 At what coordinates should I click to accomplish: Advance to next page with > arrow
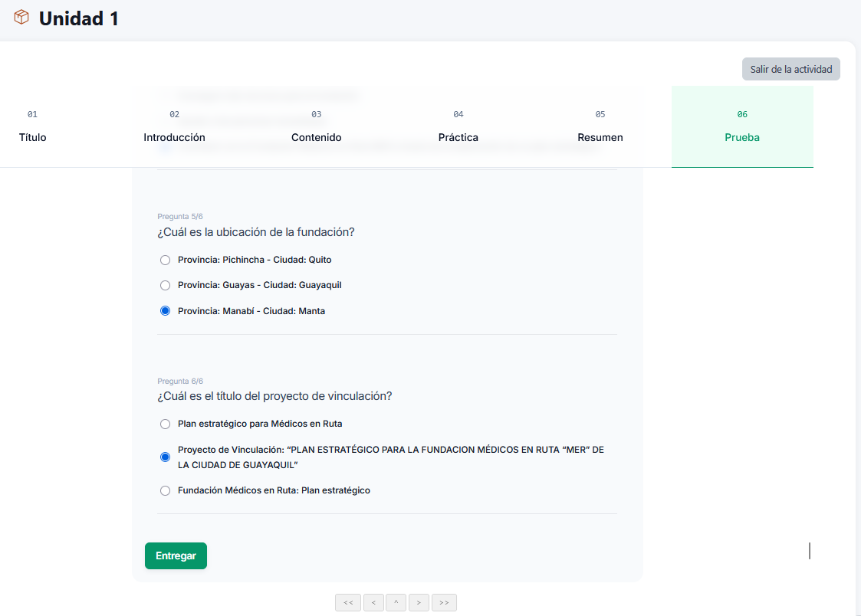(x=419, y=603)
